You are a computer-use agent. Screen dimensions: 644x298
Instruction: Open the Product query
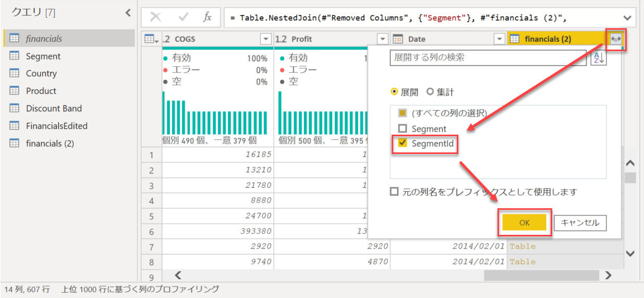[41, 91]
